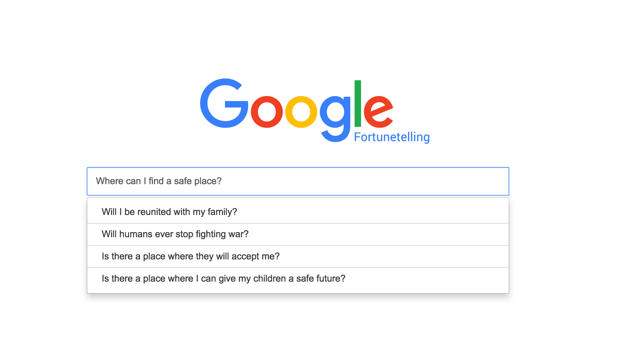Click the word "accept" in the third suggestion

(245, 256)
